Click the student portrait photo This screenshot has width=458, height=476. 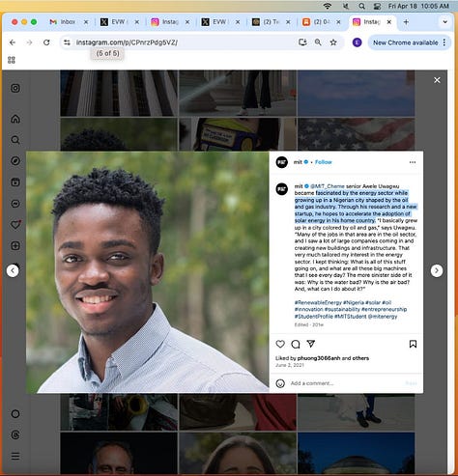point(148,272)
